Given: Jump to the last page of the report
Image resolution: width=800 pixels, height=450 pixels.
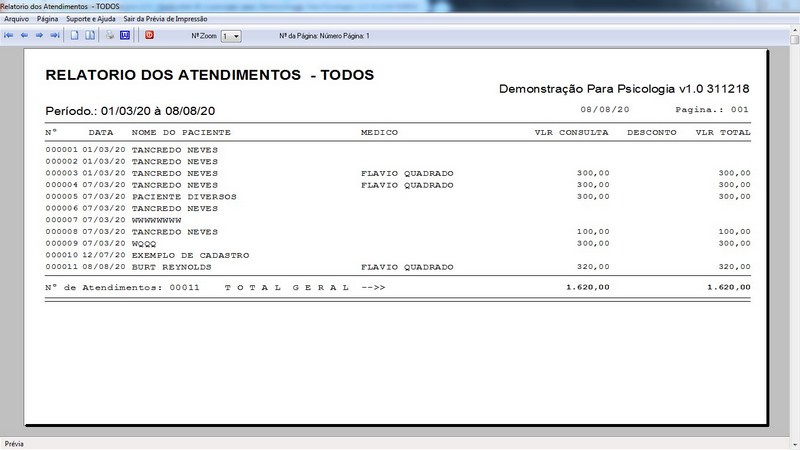Looking at the screenshot, I should (x=55, y=35).
